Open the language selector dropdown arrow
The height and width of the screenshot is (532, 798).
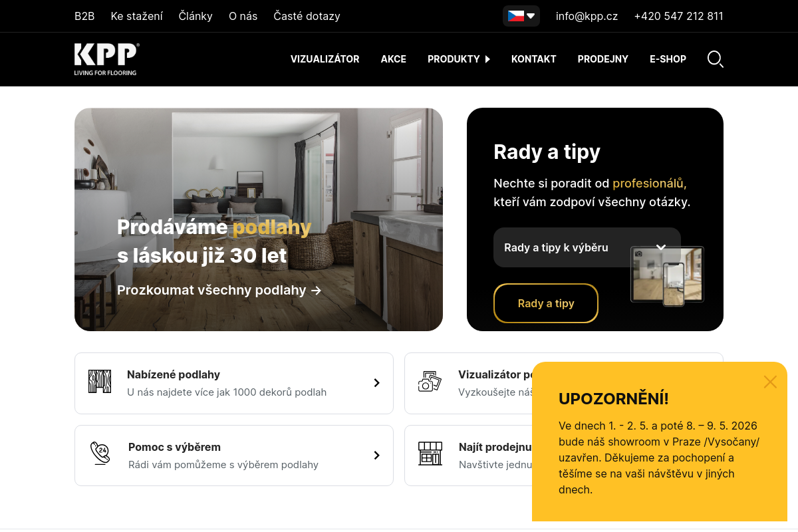tap(531, 16)
